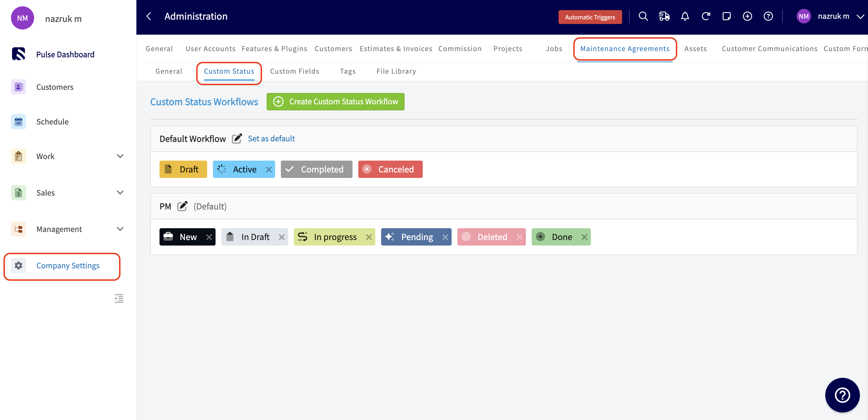Click the NM avatar in sidebar
The image size is (868, 420).
[x=22, y=18]
